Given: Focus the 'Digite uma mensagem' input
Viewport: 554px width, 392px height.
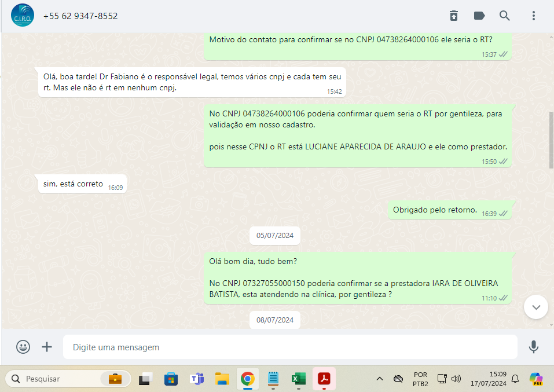Looking at the screenshot, I should pos(290,347).
